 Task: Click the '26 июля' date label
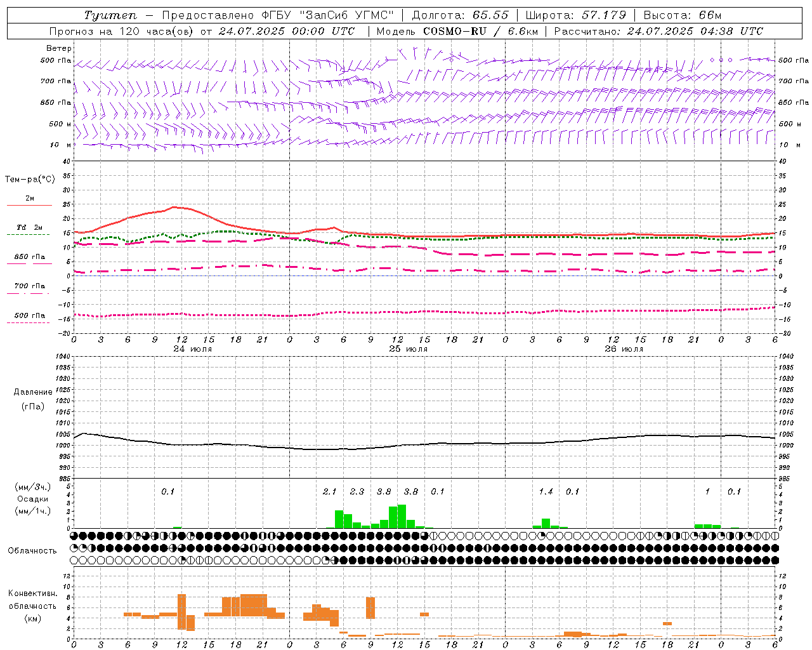coord(624,349)
